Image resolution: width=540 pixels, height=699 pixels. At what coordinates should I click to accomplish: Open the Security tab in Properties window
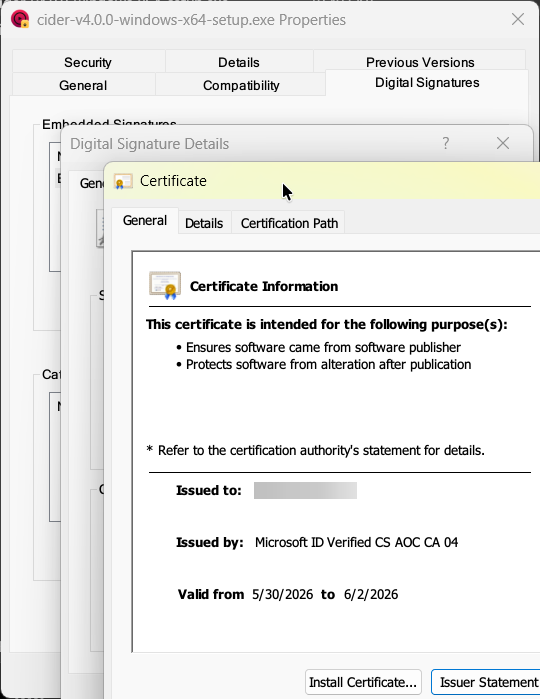pos(88,62)
